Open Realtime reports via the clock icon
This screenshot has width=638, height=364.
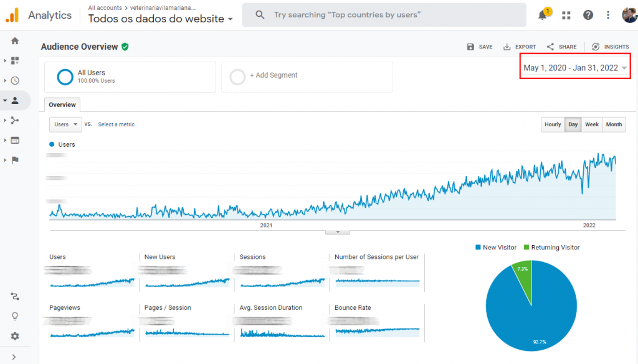[16, 80]
